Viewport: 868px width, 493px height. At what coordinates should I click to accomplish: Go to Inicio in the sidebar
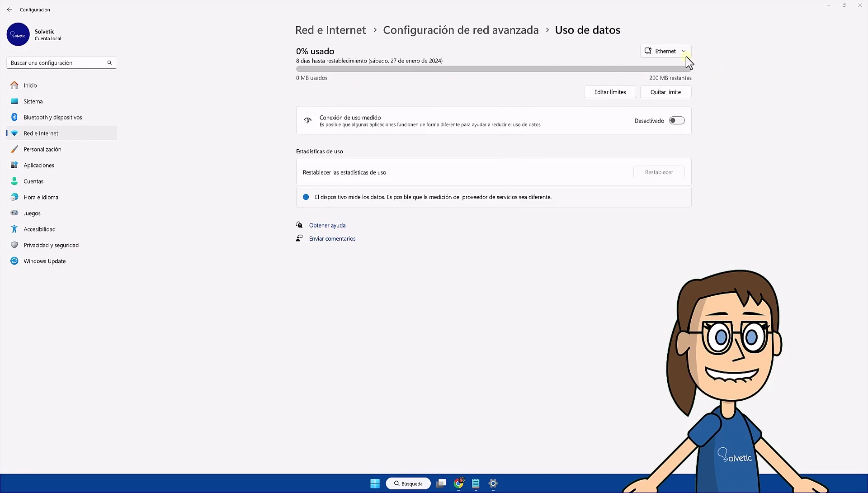(61, 85)
